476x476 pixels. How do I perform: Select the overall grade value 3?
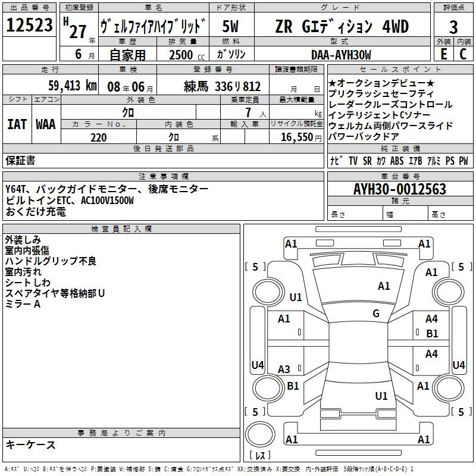pos(453,27)
